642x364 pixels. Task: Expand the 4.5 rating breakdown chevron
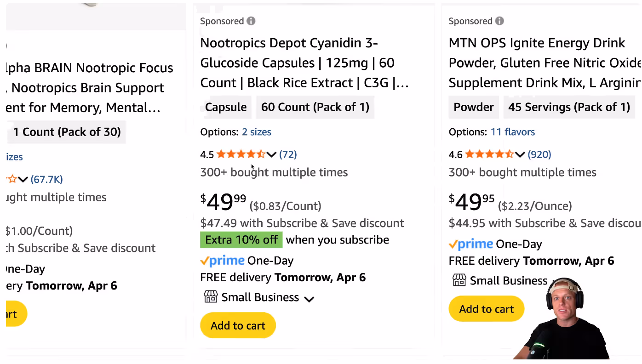click(x=271, y=155)
